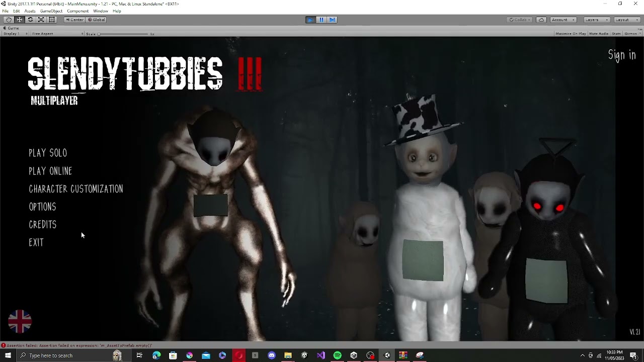Click Play Online in game menu

click(x=50, y=171)
